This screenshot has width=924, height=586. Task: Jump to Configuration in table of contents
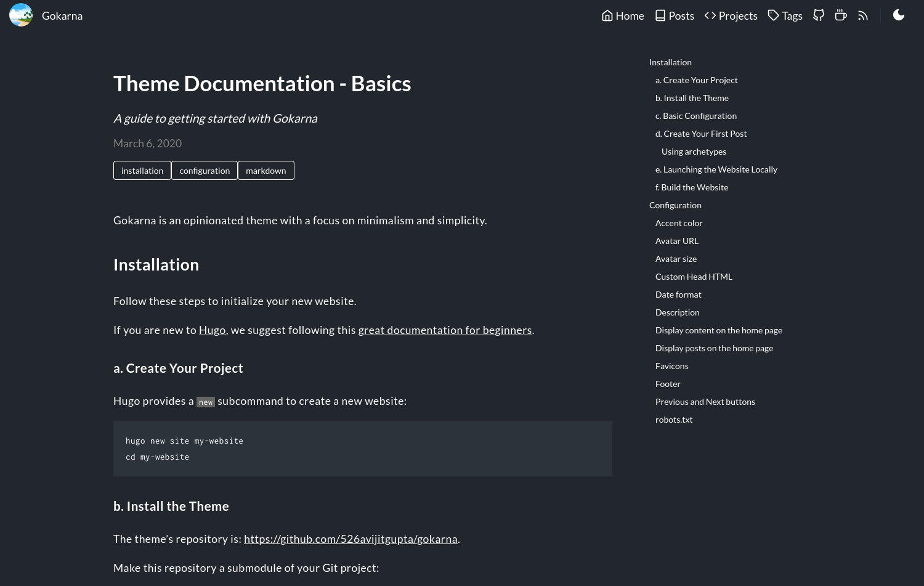coord(675,205)
